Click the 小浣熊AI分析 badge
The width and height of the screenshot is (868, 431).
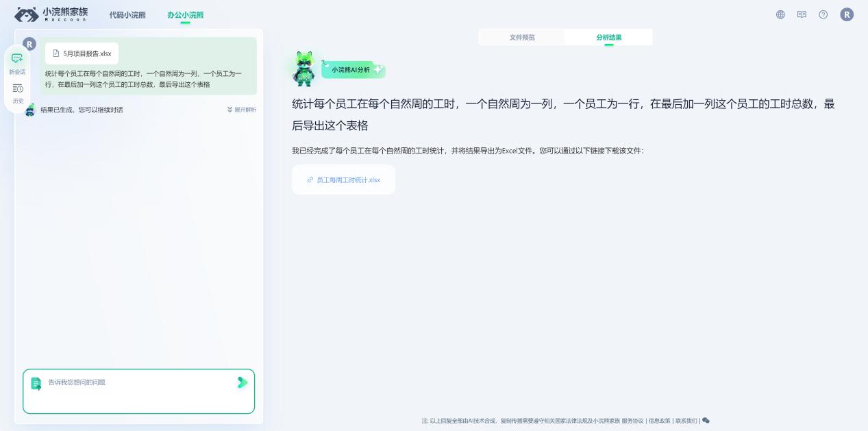354,70
